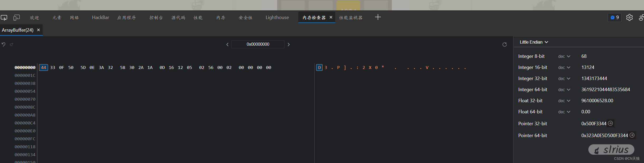Image resolution: width=644 pixels, height=163 pixels.
Task: Go to next memory page arrow
Action: point(289,45)
